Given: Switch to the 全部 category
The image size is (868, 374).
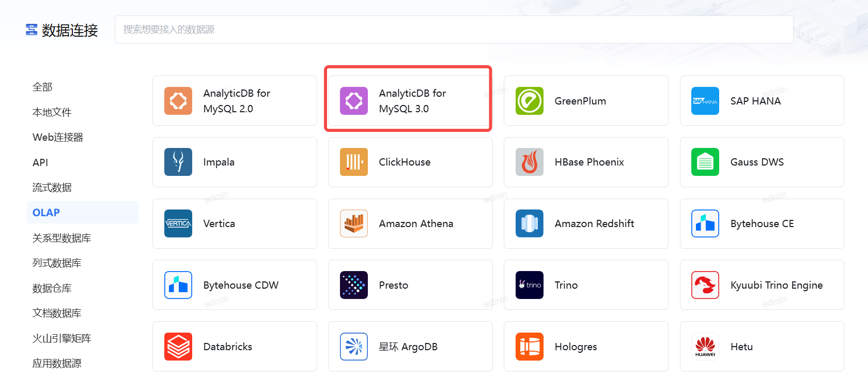Looking at the screenshot, I should [42, 87].
